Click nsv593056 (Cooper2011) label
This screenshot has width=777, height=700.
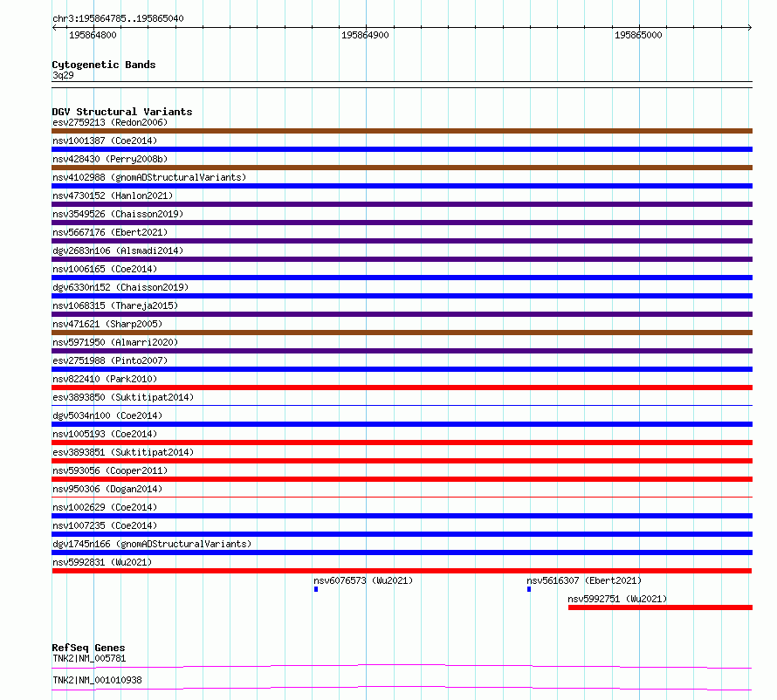click(x=110, y=470)
